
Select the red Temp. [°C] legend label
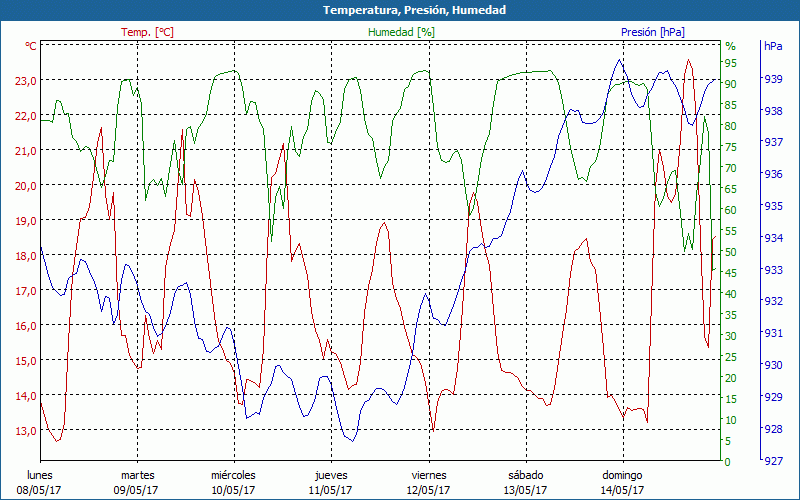click(147, 32)
